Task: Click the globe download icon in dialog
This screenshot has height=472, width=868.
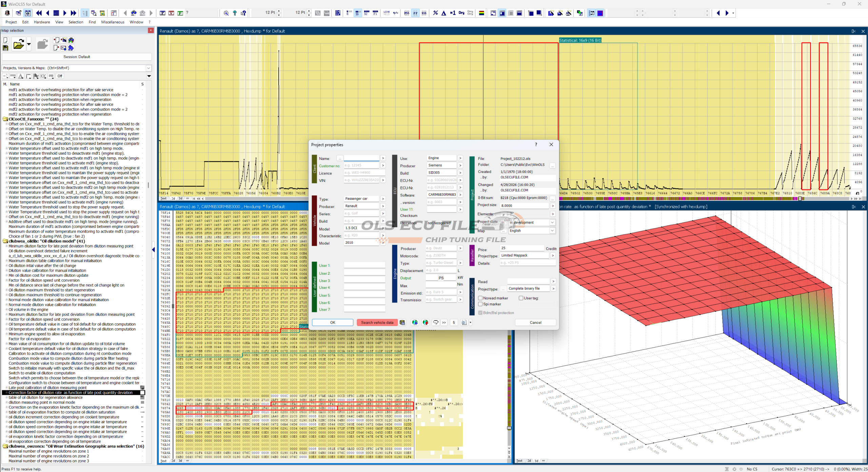Action: (x=415, y=322)
